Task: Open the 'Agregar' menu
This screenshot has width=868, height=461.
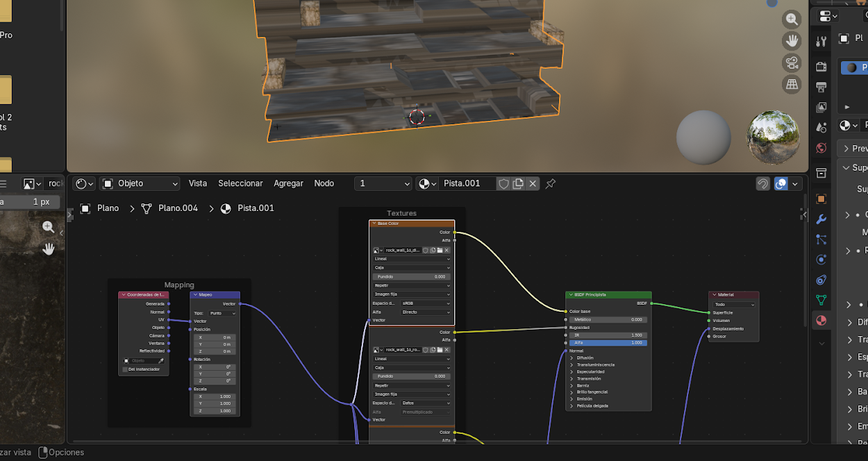Action: click(288, 184)
